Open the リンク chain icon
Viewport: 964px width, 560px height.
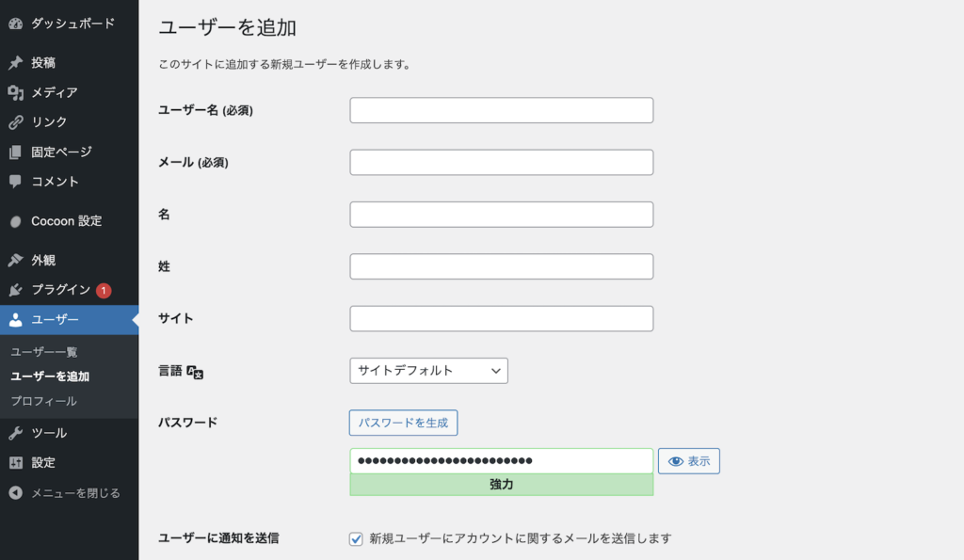16,121
